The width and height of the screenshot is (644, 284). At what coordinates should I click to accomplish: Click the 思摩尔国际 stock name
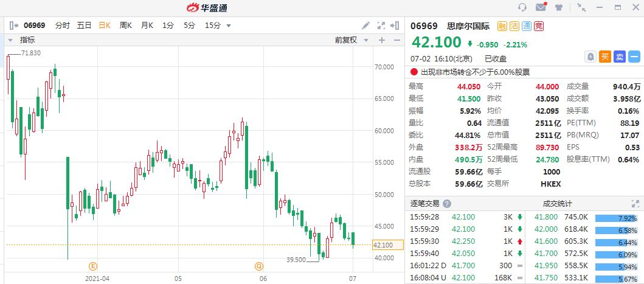[x=468, y=26]
